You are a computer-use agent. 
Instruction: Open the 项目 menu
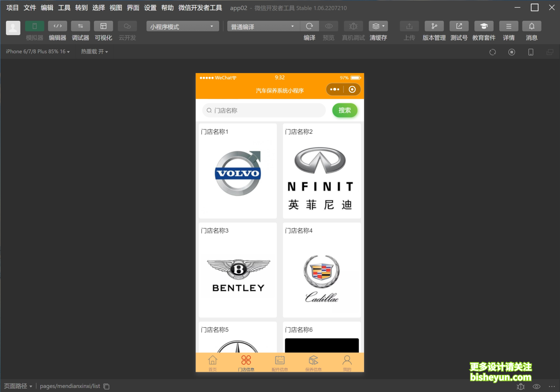[x=12, y=8]
